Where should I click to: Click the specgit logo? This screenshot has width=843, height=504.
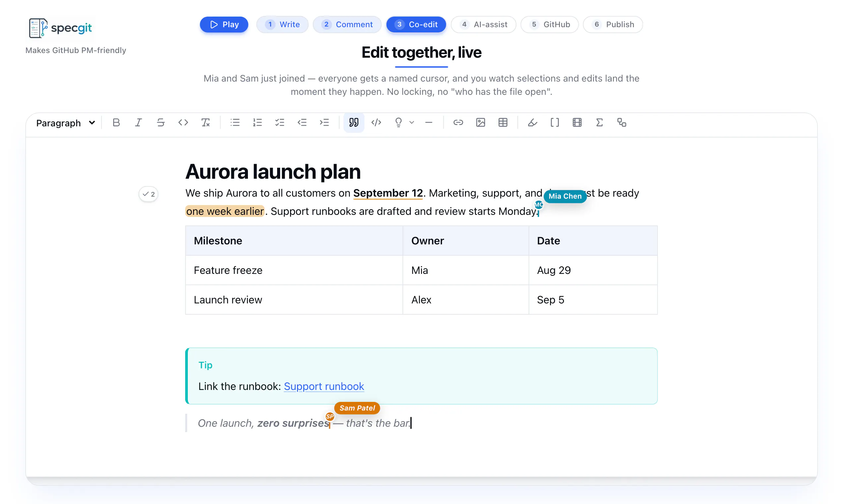(60, 28)
